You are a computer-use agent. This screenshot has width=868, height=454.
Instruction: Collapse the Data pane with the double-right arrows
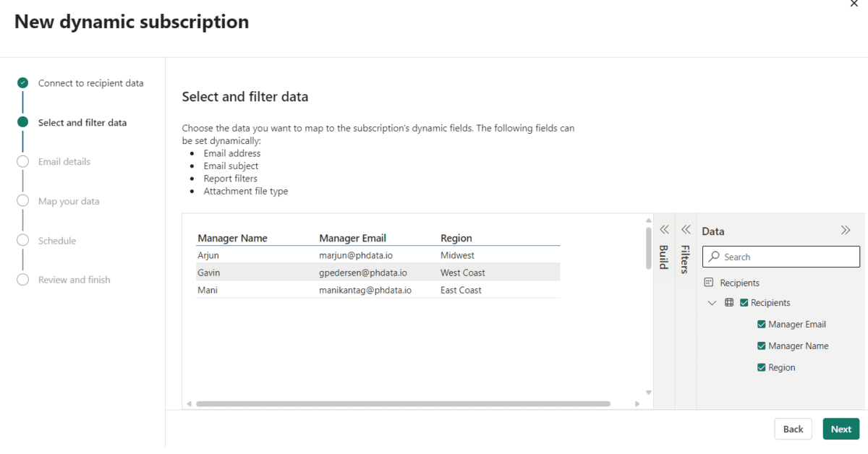[846, 229]
